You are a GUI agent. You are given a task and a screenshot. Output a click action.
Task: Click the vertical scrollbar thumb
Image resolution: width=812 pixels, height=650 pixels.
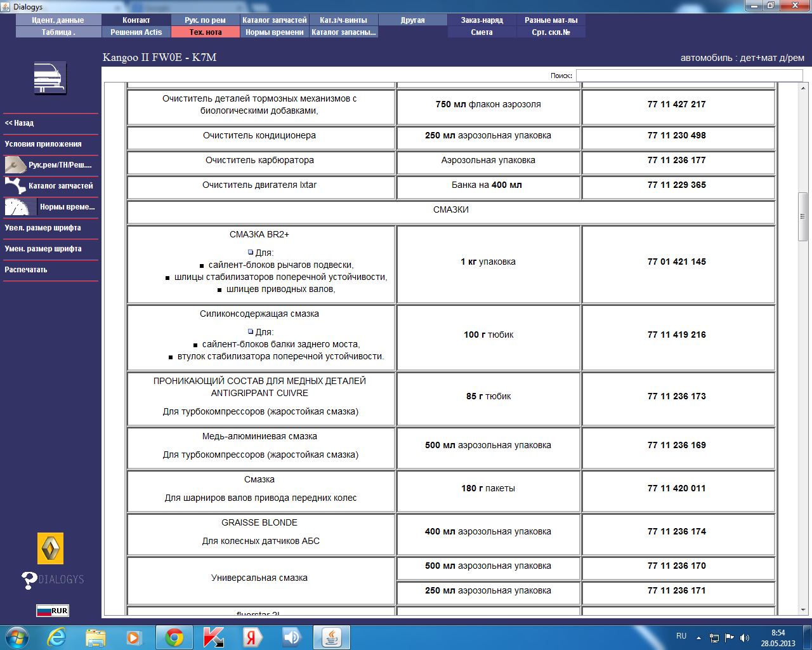[802, 216]
